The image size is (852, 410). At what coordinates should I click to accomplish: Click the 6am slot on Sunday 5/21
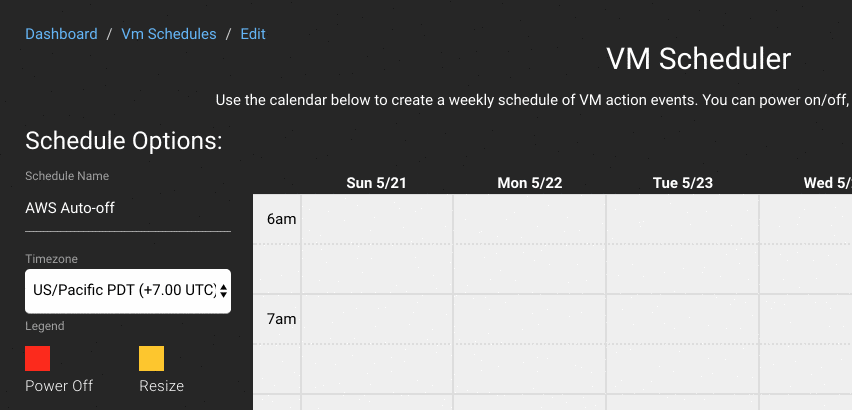[377, 219]
